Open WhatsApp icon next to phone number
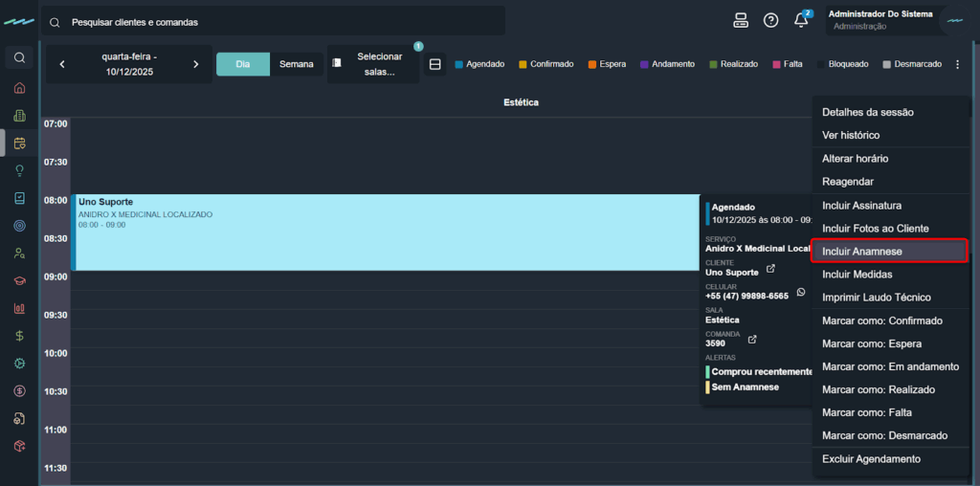The height and width of the screenshot is (486, 980). click(x=801, y=293)
